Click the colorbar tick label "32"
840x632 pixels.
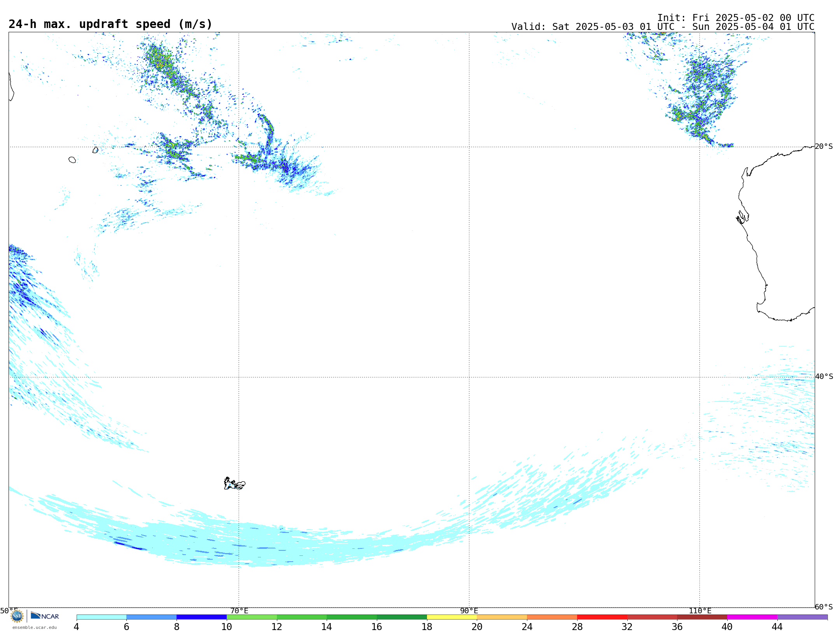627,627
